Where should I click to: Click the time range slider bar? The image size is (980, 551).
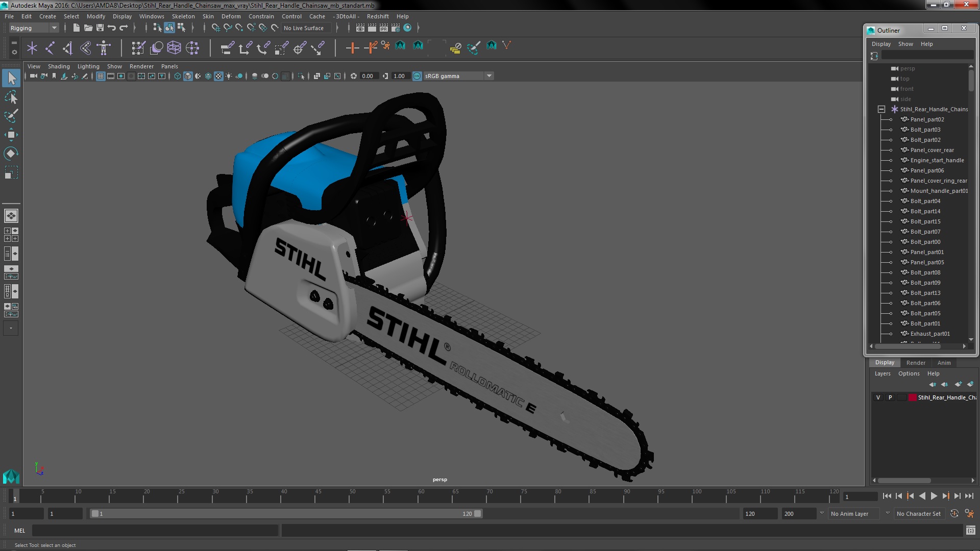click(286, 514)
